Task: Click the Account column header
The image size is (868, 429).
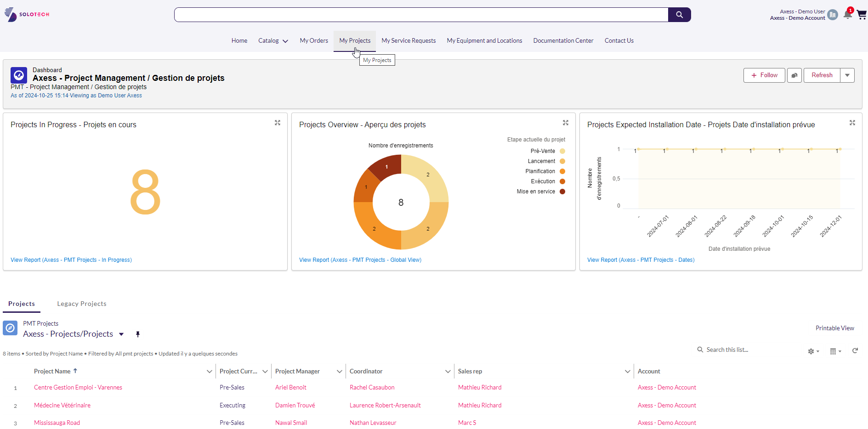Action: click(x=649, y=371)
